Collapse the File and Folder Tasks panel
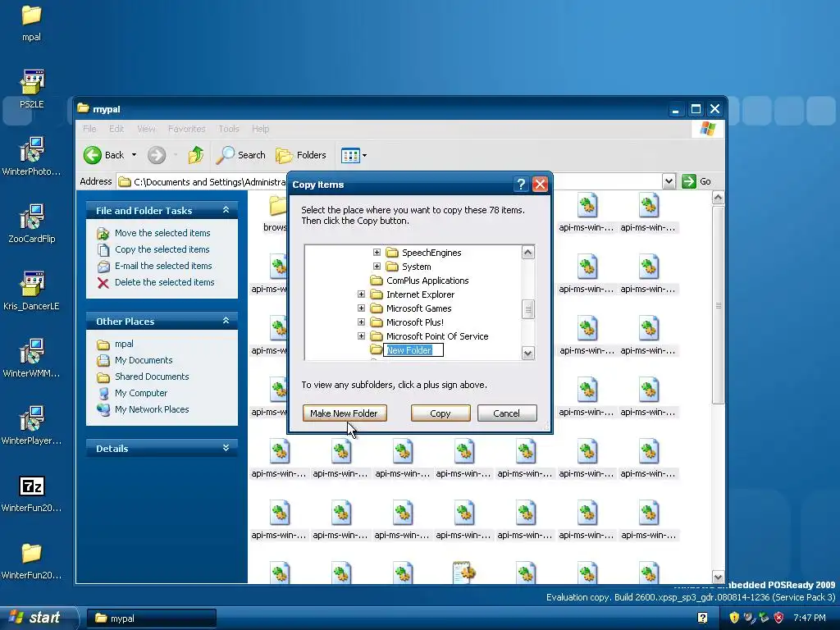The height and width of the screenshot is (630, 840). pyautogui.click(x=226, y=210)
